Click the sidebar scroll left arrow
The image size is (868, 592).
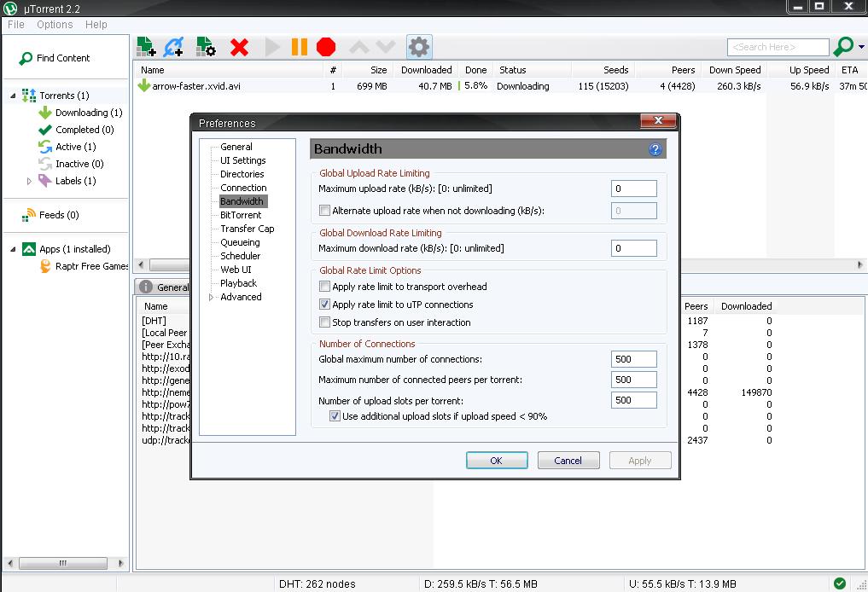coord(10,563)
